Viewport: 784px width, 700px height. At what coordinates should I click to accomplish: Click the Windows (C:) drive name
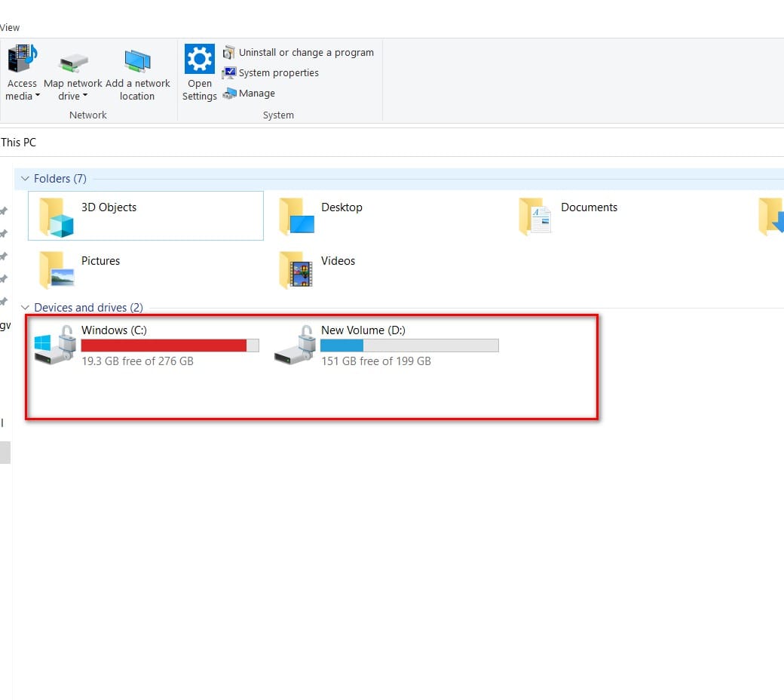pos(114,330)
